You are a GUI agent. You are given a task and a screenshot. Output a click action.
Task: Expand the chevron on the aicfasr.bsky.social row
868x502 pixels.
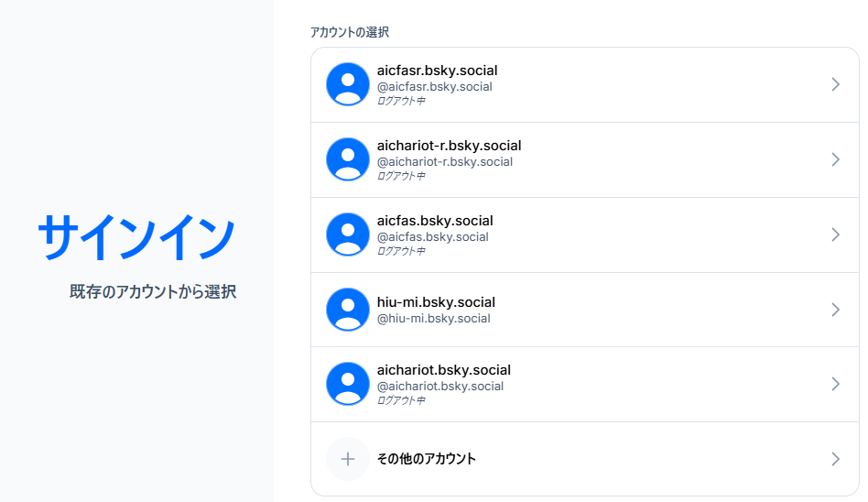[x=835, y=84]
